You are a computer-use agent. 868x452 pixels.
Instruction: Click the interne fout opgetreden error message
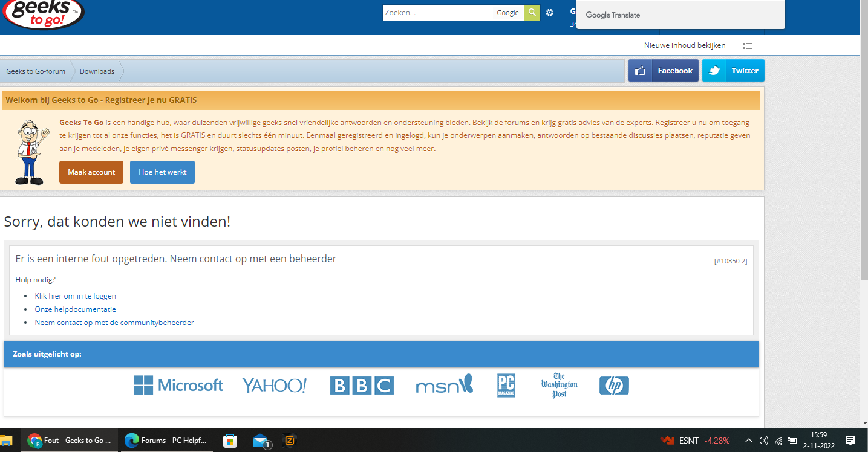pyautogui.click(x=176, y=259)
